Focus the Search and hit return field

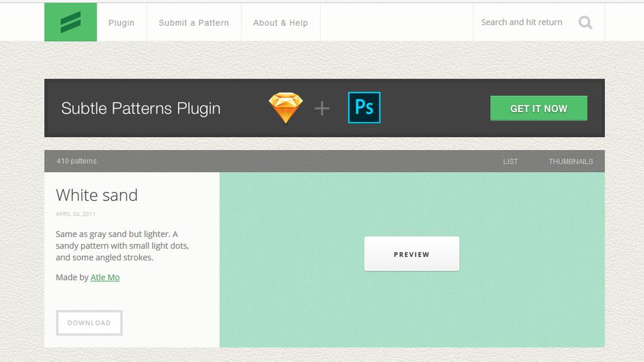pyautogui.click(x=522, y=22)
